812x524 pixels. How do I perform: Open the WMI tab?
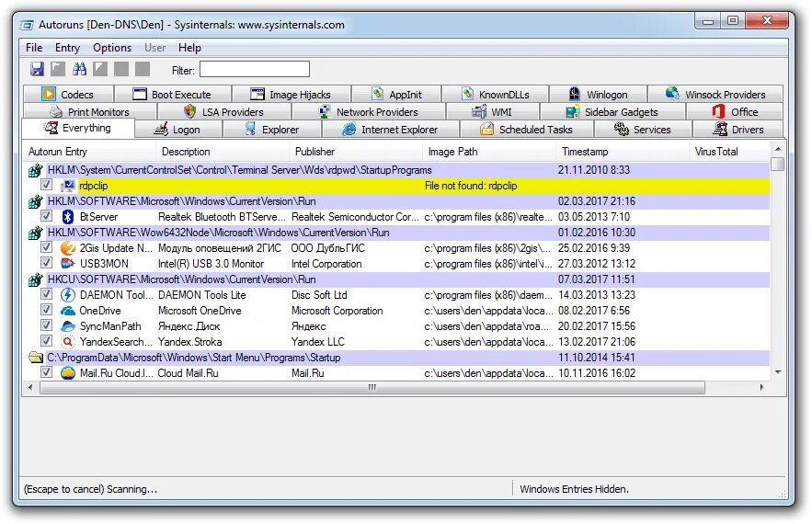[x=493, y=112]
